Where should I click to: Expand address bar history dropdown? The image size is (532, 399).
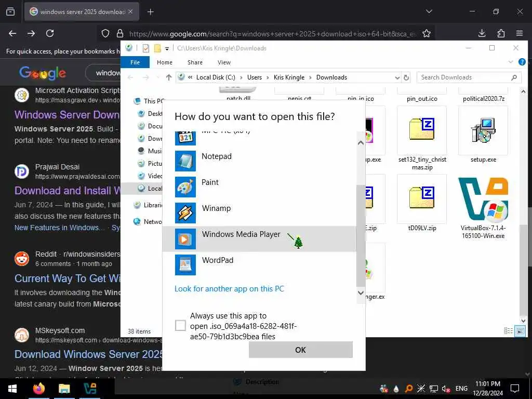pos(397,78)
